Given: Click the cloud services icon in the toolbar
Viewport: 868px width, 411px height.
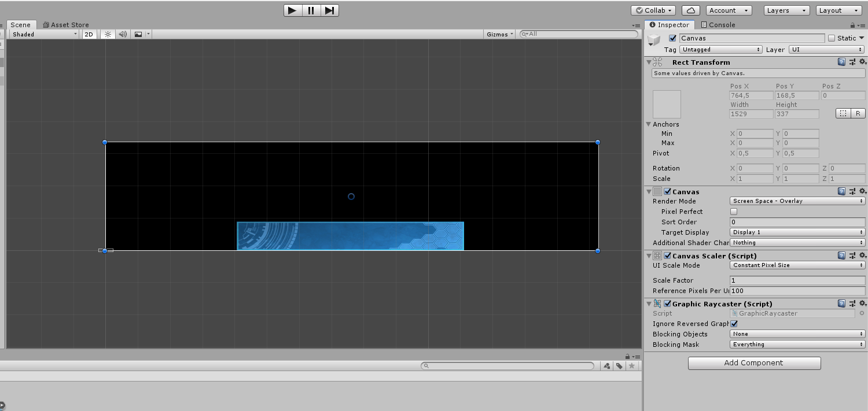Looking at the screenshot, I should click(692, 10).
